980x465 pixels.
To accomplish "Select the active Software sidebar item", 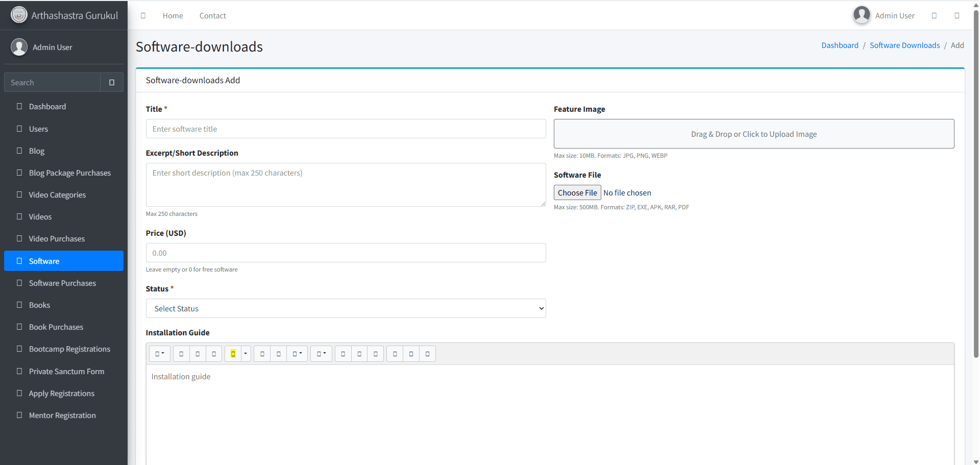I will click(x=64, y=261).
